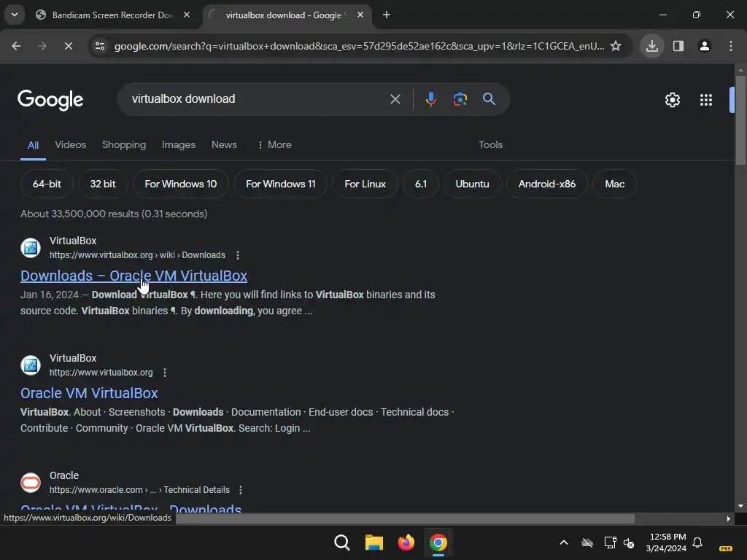Viewport: 747px width, 560px height.
Task: Click the horizontal scrollbar right arrow
Action: tap(728, 519)
